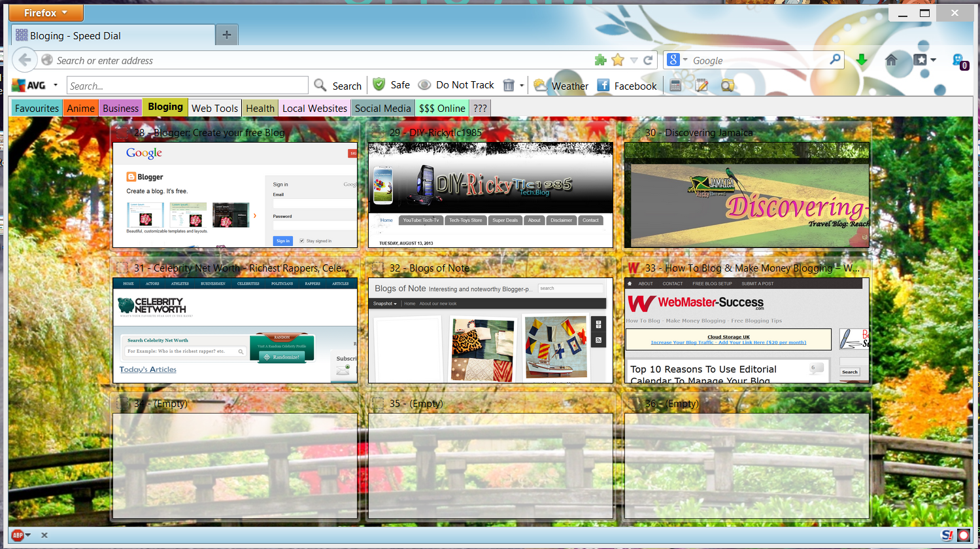Open downloads with the green arrow icon

pyautogui.click(x=862, y=60)
